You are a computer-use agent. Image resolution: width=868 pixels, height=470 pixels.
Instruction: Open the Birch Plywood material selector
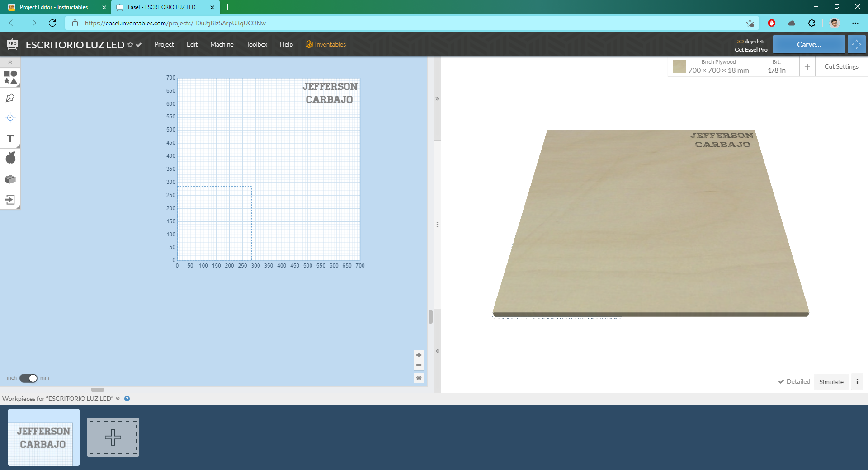pos(711,66)
